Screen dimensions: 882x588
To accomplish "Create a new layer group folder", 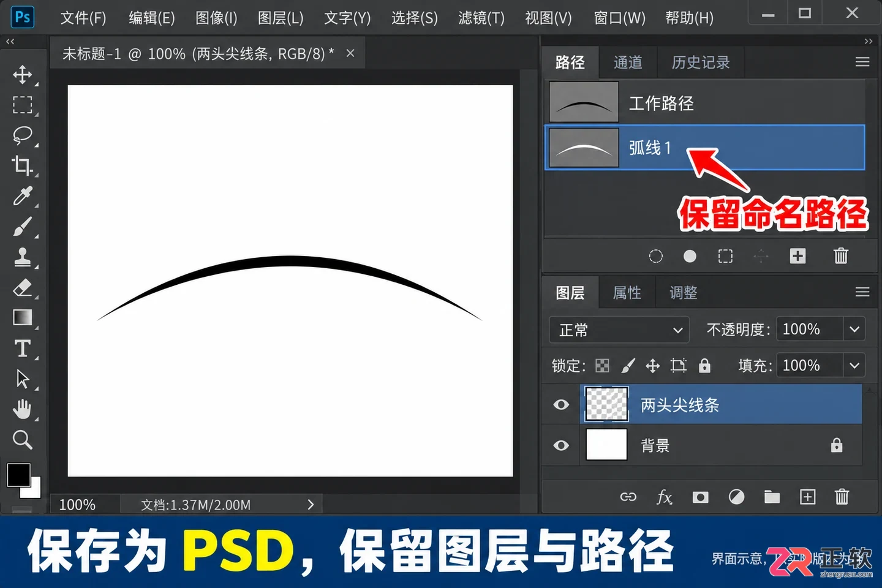I will [x=772, y=497].
